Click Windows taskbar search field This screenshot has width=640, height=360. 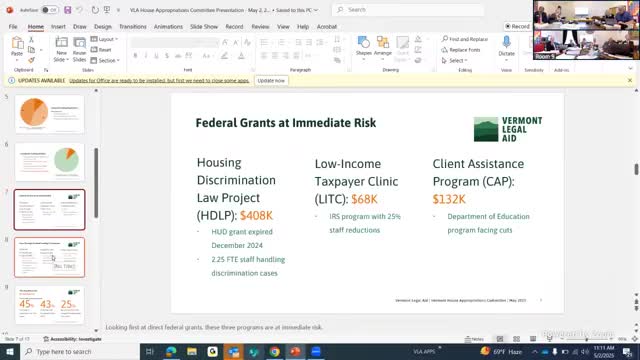tap(80, 351)
